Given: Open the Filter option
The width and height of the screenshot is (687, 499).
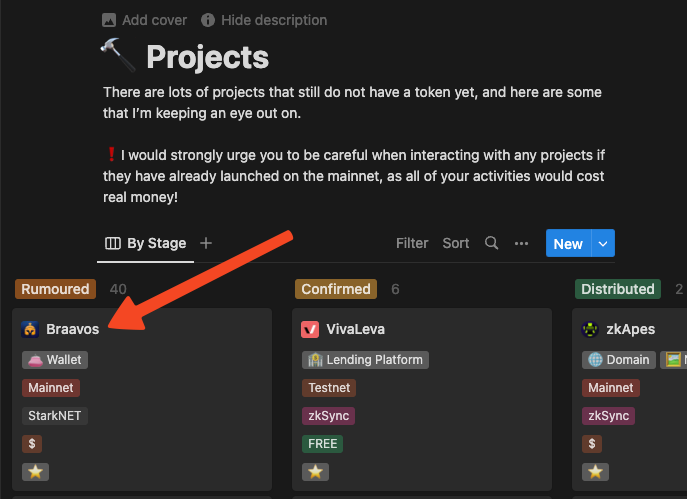Looking at the screenshot, I should coord(412,243).
